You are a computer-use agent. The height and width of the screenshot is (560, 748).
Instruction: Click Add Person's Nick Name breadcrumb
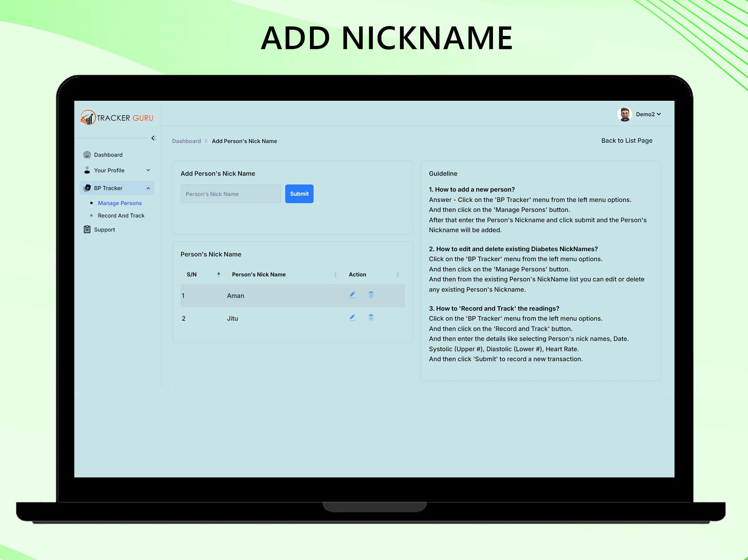click(x=244, y=141)
